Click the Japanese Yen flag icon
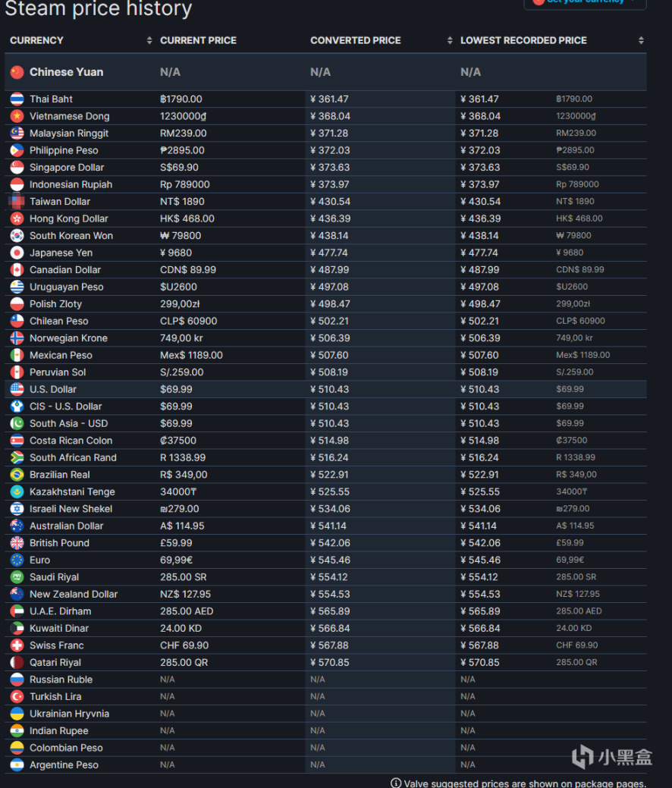Image resolution: width=672 pixels, height=788 pixels. tap(17, 253)
